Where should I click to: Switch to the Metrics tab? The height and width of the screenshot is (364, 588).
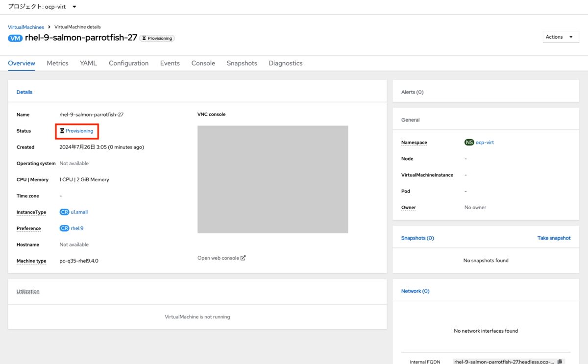(57, 63)
